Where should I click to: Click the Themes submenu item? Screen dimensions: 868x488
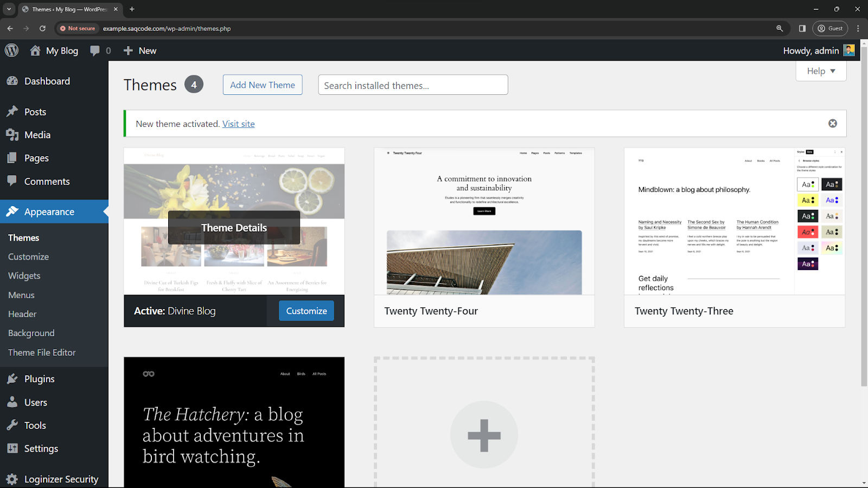click(x=23, y=237)
